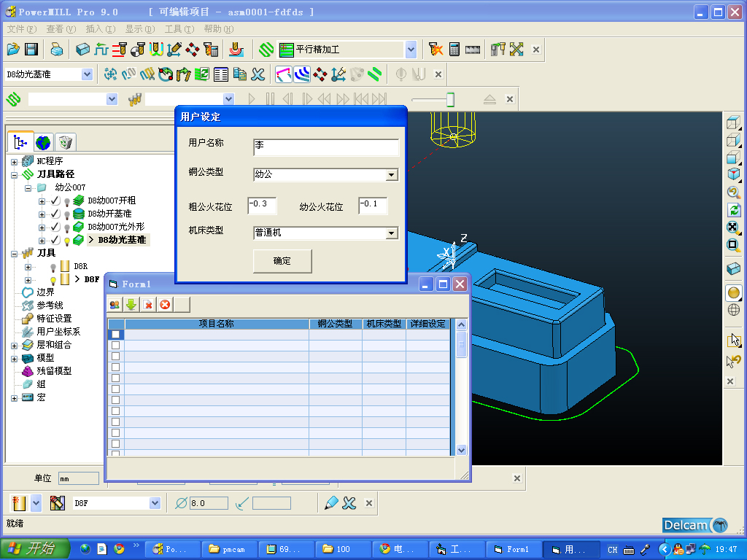
Task: Select the isometric view cube icon
Action: pos(733,174)
